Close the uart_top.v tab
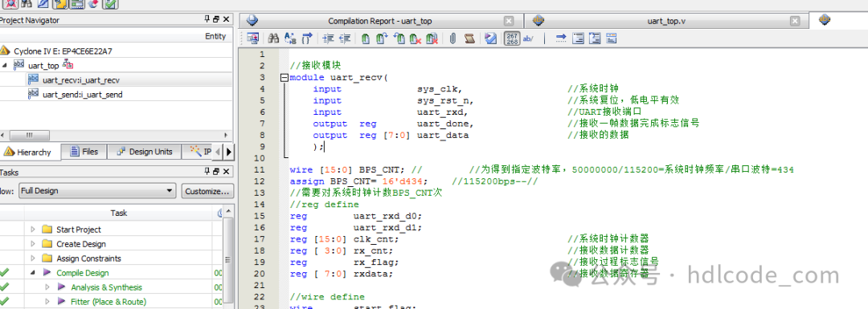The image size is (868, 309). pyautogui.click(x=795, y=21)
